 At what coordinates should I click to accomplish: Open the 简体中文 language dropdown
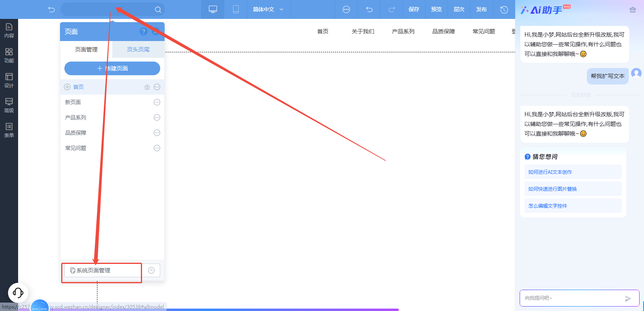(268, 9)
